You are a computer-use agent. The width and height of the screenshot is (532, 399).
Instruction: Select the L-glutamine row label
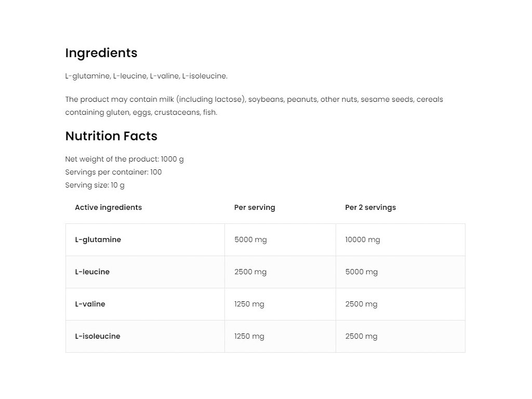[x=98, y=240]
